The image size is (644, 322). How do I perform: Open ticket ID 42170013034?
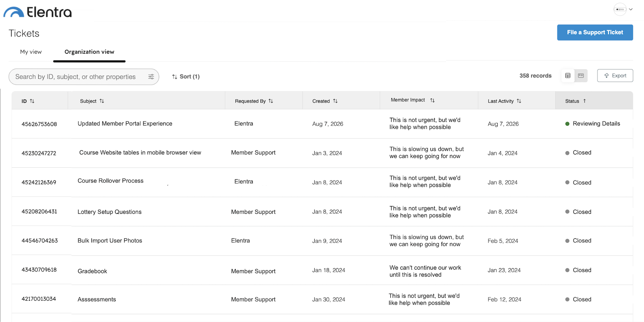pyautogui.click(x=39, y=299)
